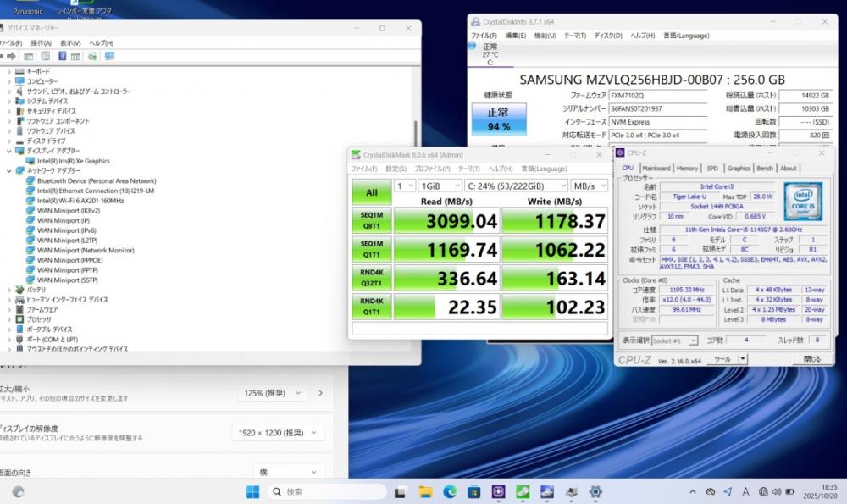Click the Device Manager help toolbar icon
847x504 pixels.
[61, 56]
